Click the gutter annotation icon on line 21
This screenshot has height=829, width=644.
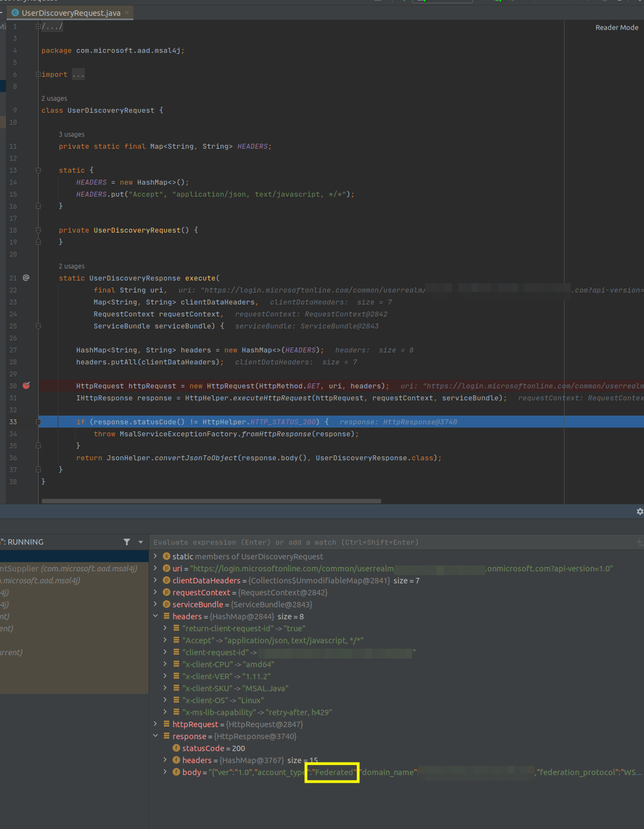tap(26, 278)
